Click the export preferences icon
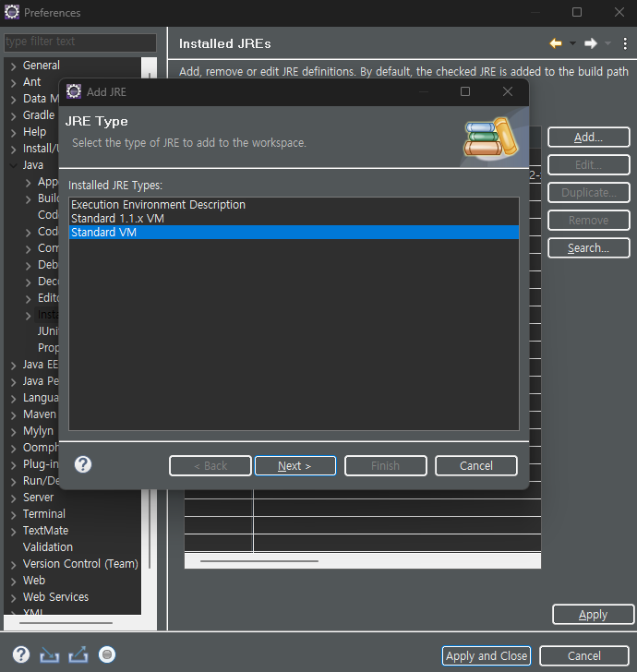The height and width of the screenshot is (672, 637). tap(78, 654)
